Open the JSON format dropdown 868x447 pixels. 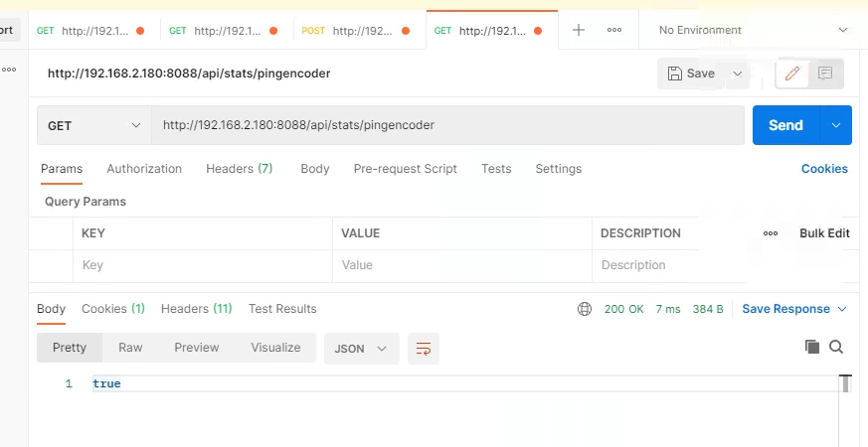point(361,349)
